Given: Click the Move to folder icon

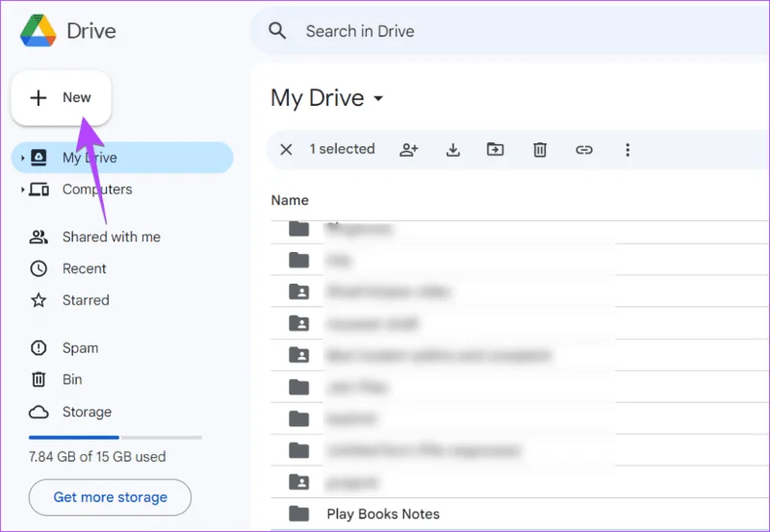Looking at the screenshot, I should (495, 149).
